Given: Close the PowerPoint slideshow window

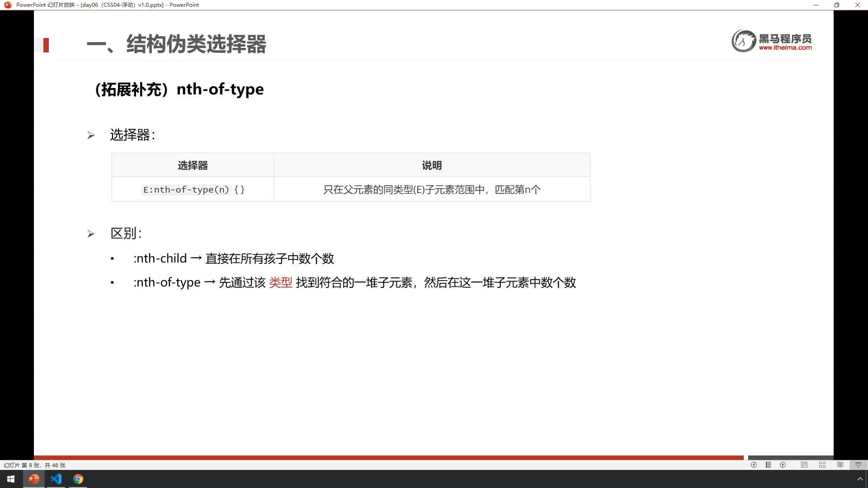Looking at the screenshot, I should click(858, 5).
